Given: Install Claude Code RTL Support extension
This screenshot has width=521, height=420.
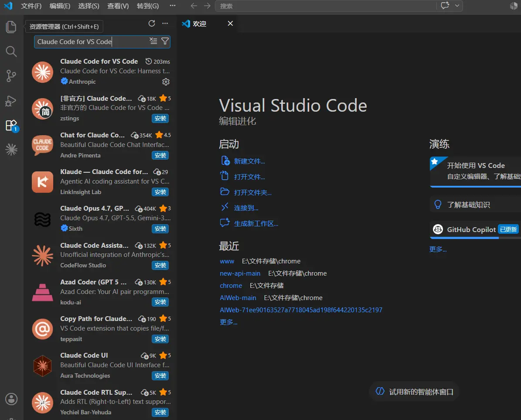Looking at the screenshot, I should pyautogui.click(x=160, y=412).
